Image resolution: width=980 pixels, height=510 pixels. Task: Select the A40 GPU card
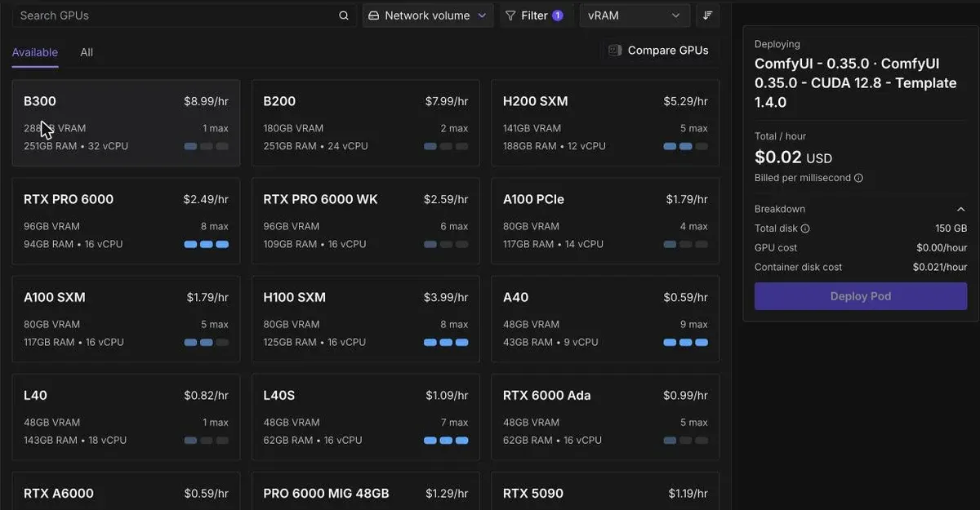coord(605,319)
